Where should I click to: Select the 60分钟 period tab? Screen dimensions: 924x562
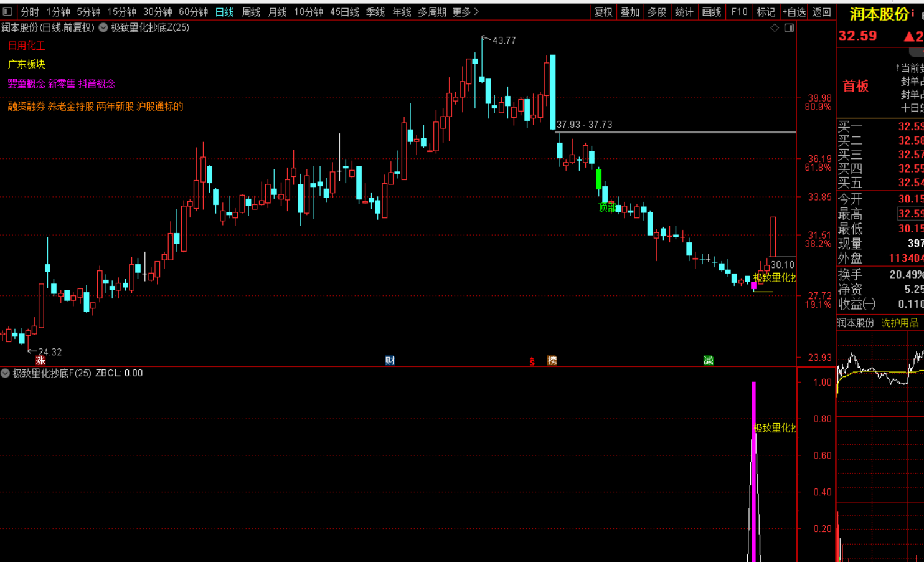tap(193, 12)
